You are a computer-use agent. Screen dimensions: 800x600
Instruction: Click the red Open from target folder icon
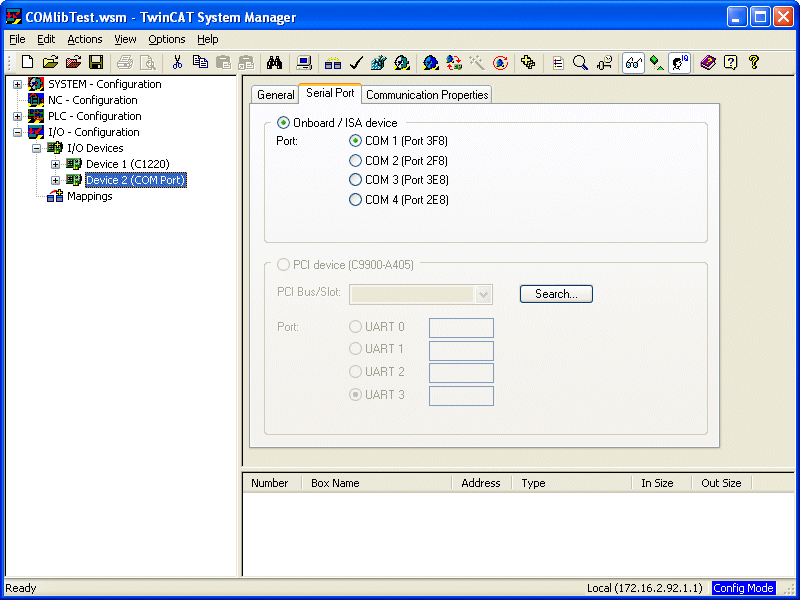[73, 63]
